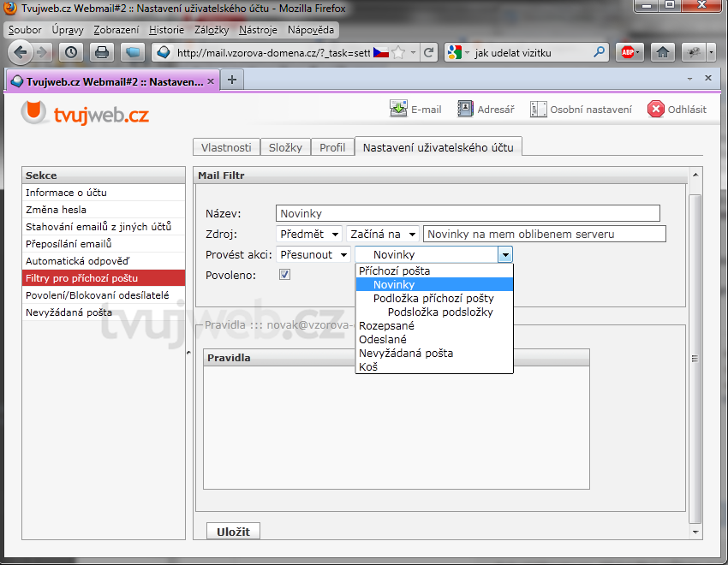Image resolution: width=728 pixels, height=565 pixels.
Task: Open the Záložky menu
Action: (x=211, y=30)
